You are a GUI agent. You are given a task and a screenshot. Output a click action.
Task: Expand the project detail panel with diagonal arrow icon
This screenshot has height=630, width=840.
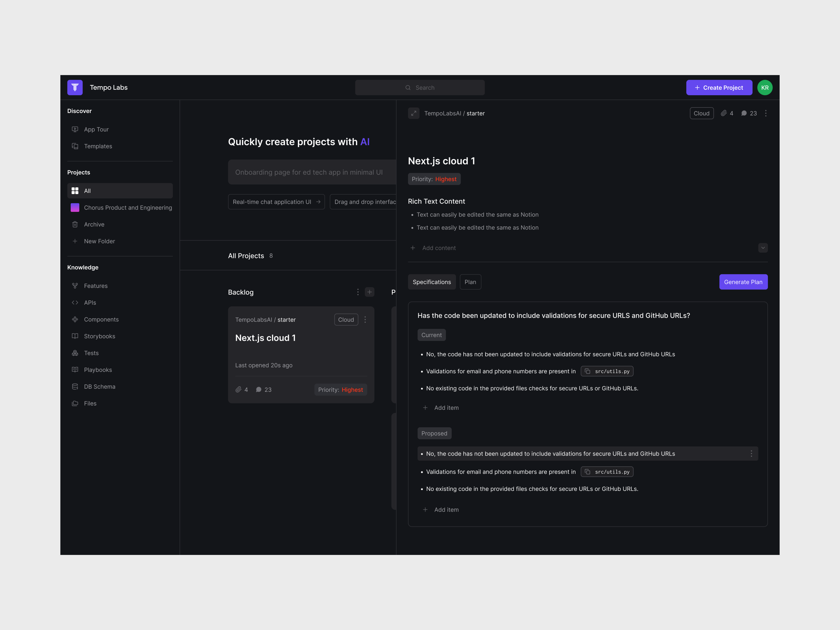click(414, 113)
